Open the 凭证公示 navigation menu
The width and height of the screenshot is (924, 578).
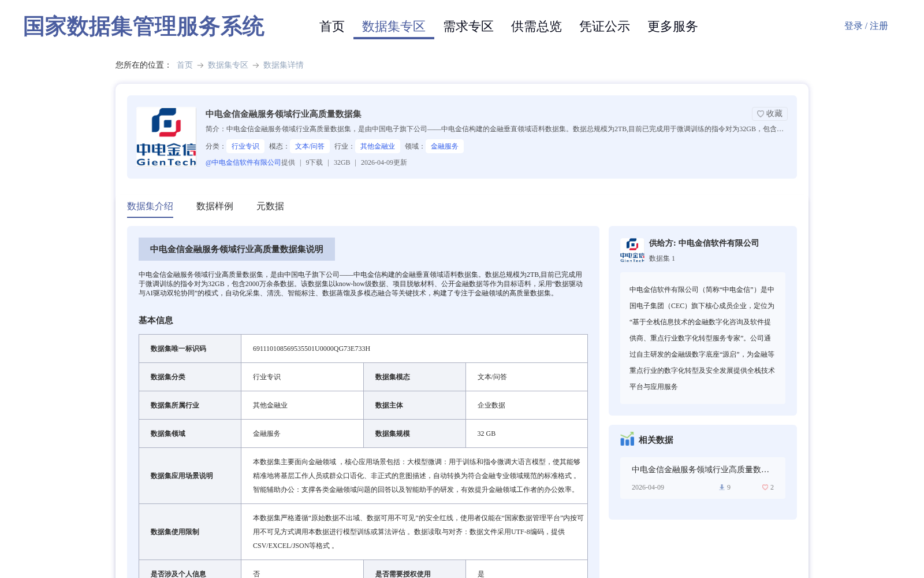pyautogui.click(x=605, y=27)
